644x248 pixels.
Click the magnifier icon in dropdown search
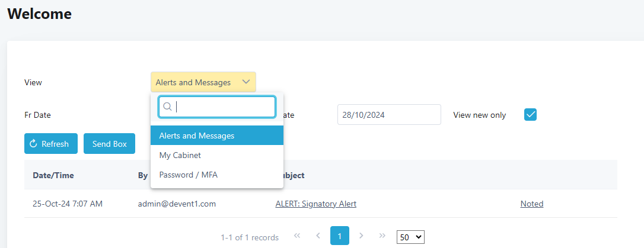click(167, 107)
